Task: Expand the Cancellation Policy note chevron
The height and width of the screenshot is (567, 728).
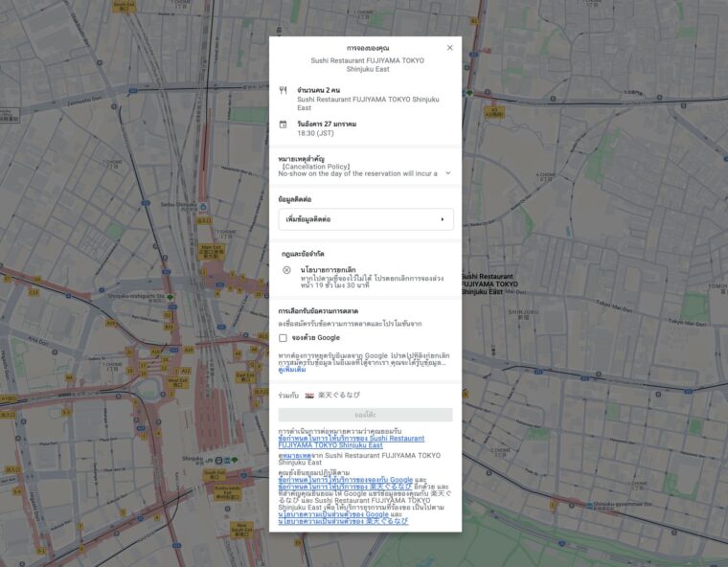Action: click(447, 173)
